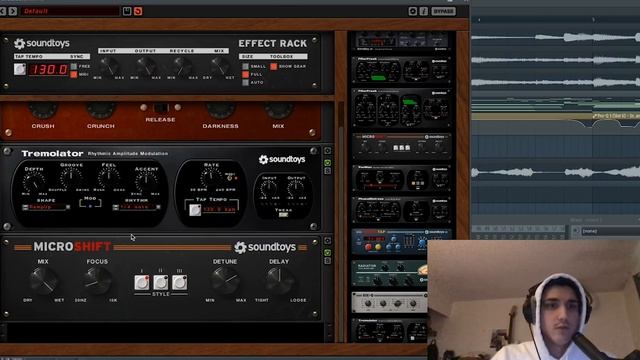Click the Tremolator DEPTH knob

pyautogui.click(x=34, y=181)
